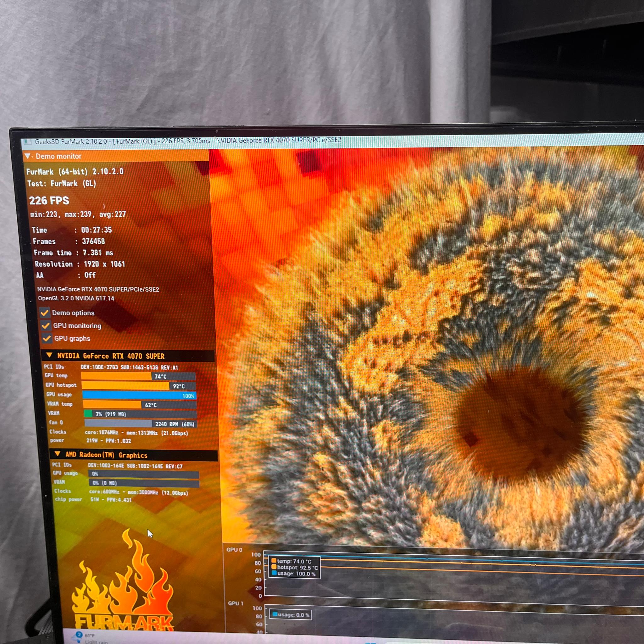The image size is (644, 644).
Task: Click the GPU hotspot 92°C bar
Action: coord(139,386)
